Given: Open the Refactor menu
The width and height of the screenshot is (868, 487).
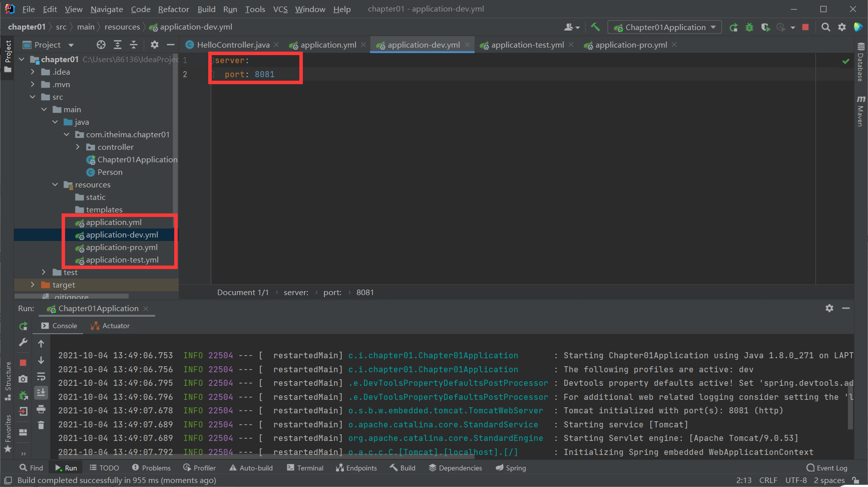Looking at the screenshot, I should [173, 9].
